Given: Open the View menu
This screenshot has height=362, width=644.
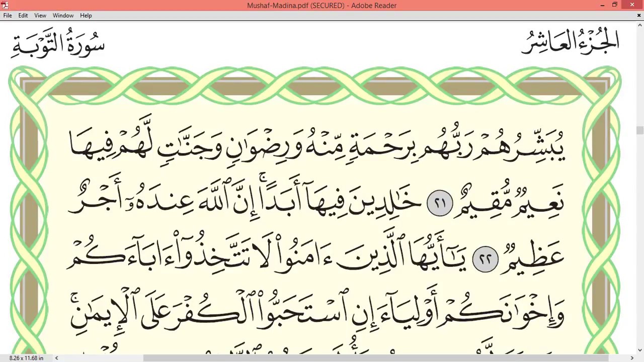Looking at the screenshot, I should pyautogui.click(x=40, y=16).
